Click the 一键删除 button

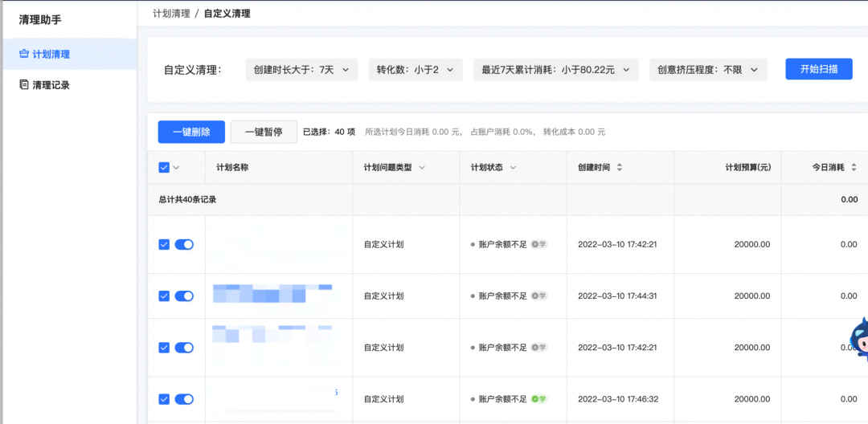point(191,132)
